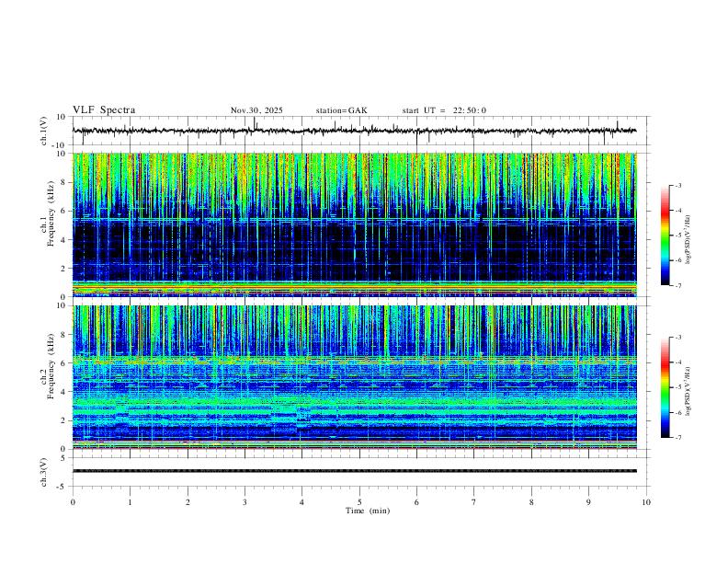
Task: Click inside the ch.2 spectrogram panel
Action: [x=355, y=377]
